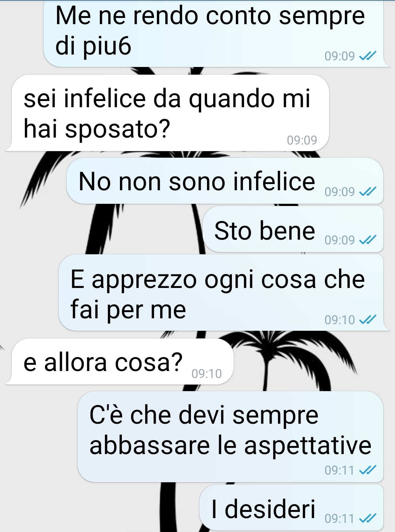Tap 09:11 timestamp beside 'I desideri'
This screenshot has height=532, width=395.
[x=340, y=519]
